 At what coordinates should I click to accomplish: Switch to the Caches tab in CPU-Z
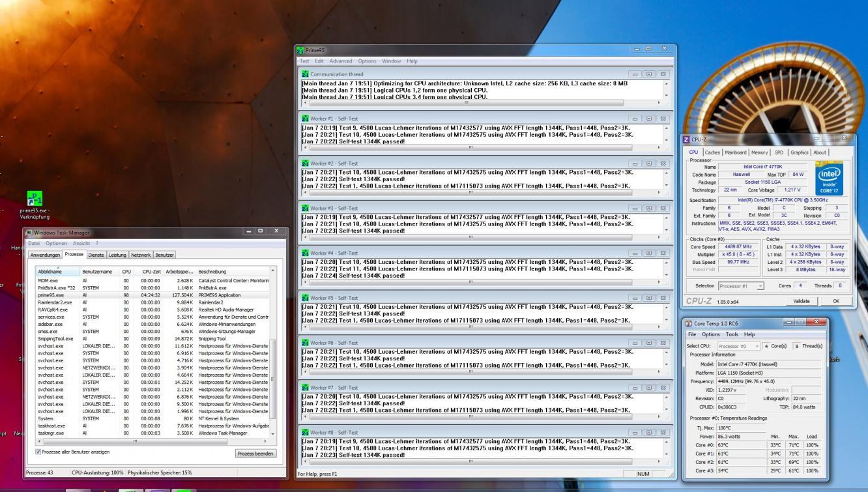[712, 152]
